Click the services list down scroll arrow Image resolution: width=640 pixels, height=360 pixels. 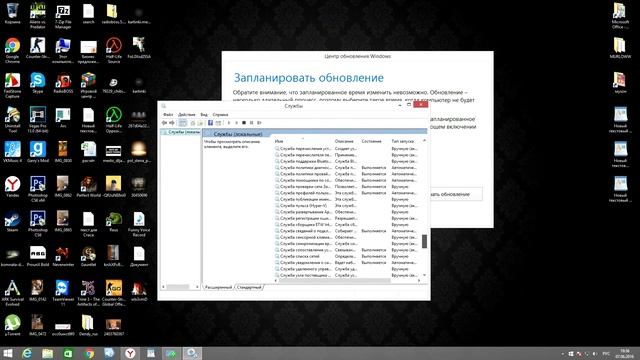(x=424, y=275)
